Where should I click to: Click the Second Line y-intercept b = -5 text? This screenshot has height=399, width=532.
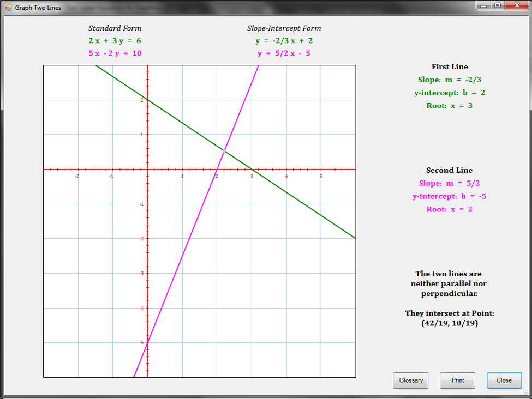pyautogui.click(x=449, y=196)
